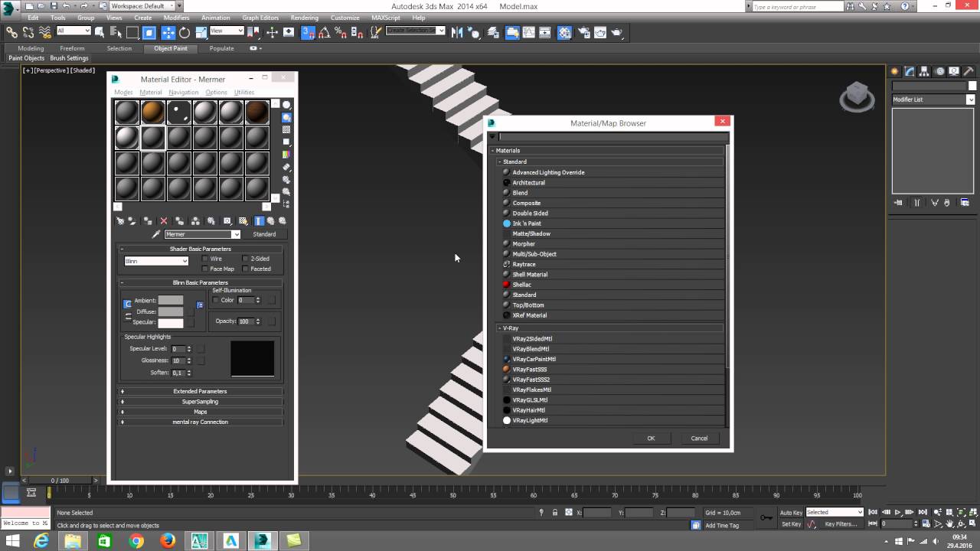980x551 pixels.
Task: Toggle Background checker icon in Material Editor
Action: click(286, 130)
